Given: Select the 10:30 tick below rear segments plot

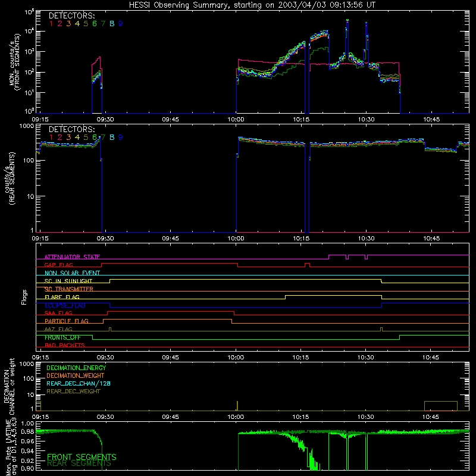Looking at the screenshot, I should click(x=366, y=239).
